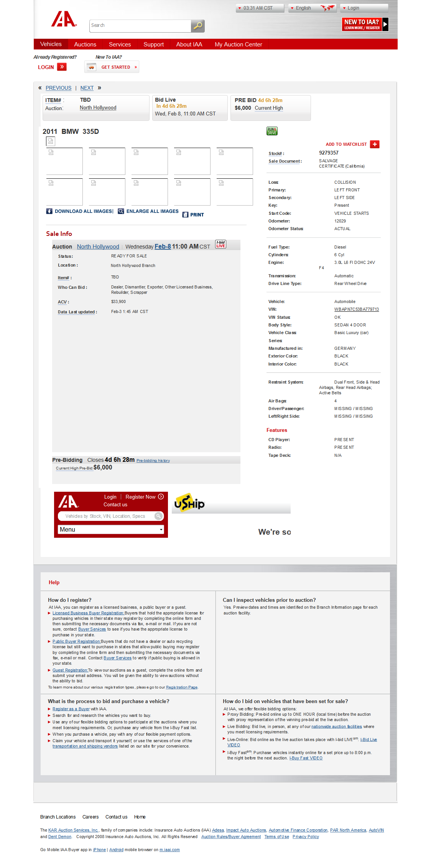Image resolution: width=431 pixels, height=868 pixels.
Task: Click the Privacy Policy link
Action: pyautogui.click(x=306, y=837)
